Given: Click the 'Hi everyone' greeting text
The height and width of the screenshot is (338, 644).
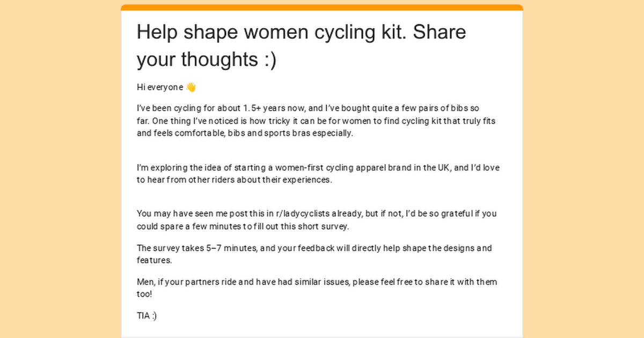Looking at the screenshot, I should (160, 87).
